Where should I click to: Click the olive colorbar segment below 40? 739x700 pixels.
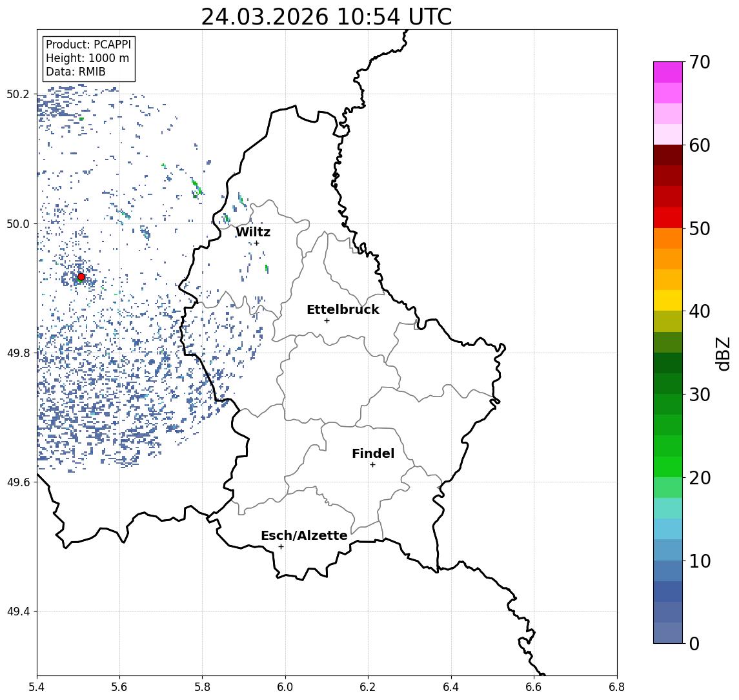668,321
